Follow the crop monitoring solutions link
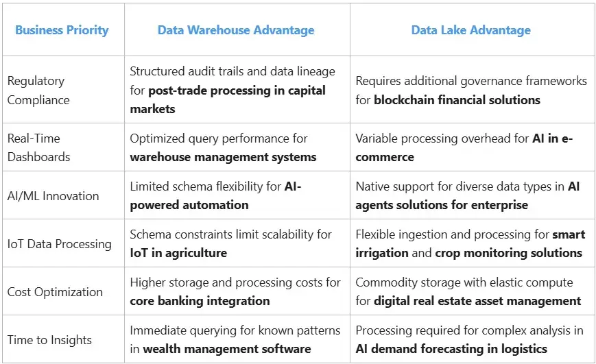Image resolution: width=596 pixels, height=364 pixels. 508,253
